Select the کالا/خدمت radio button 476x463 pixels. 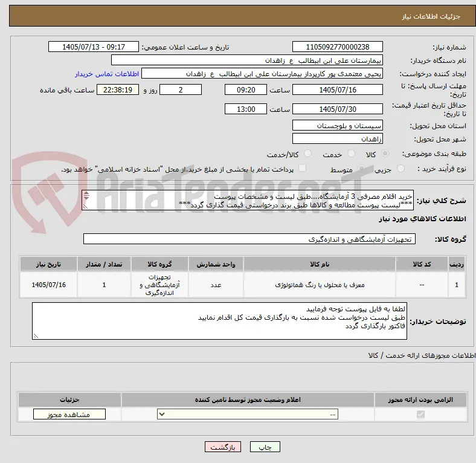pos(308,154)
